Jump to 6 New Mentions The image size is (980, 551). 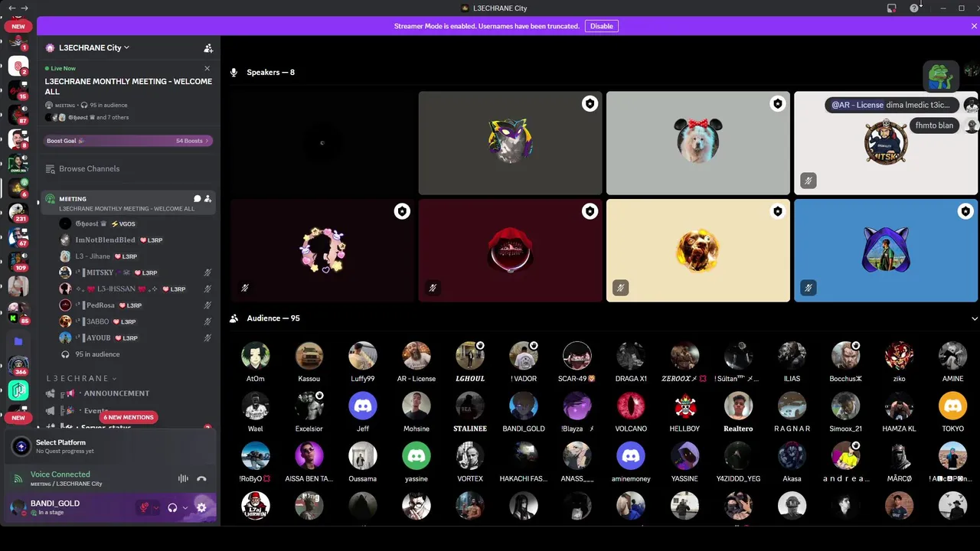129,417
